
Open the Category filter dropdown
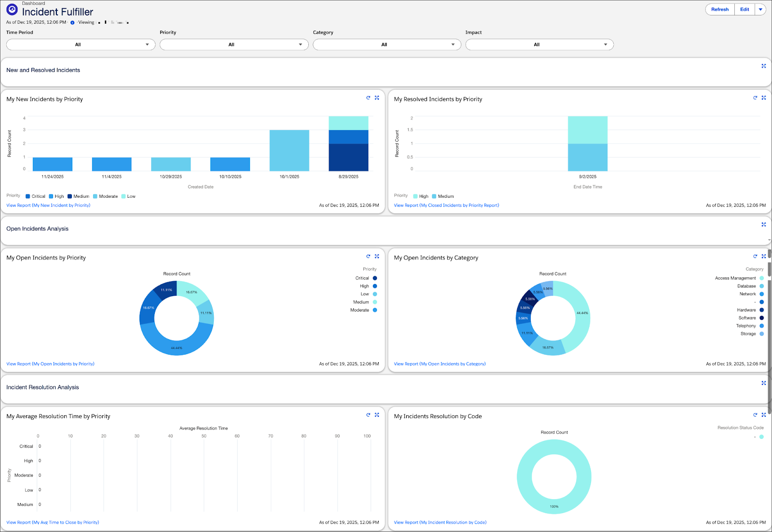(x=386, y=44)
